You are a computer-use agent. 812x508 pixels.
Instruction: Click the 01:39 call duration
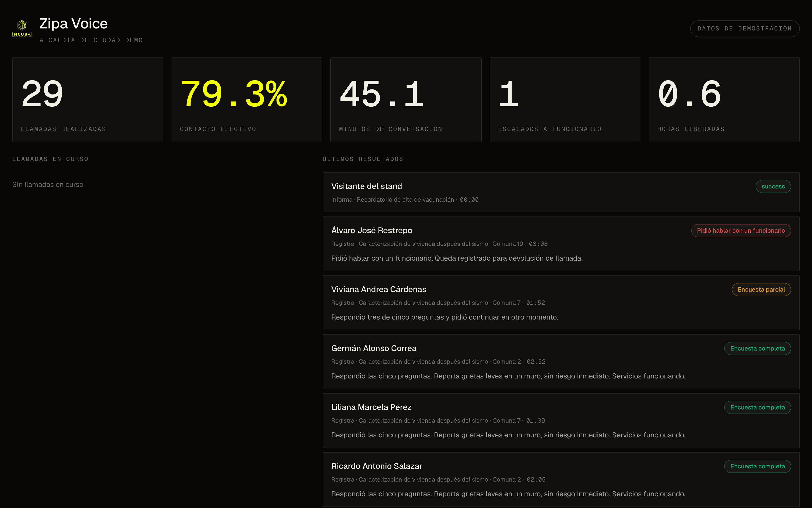tap(535, 421)
